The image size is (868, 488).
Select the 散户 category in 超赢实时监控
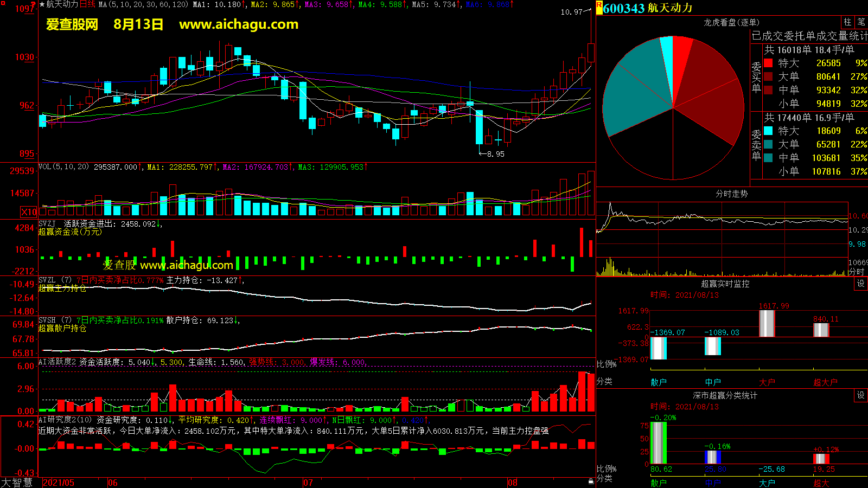[x=658, y=382]
